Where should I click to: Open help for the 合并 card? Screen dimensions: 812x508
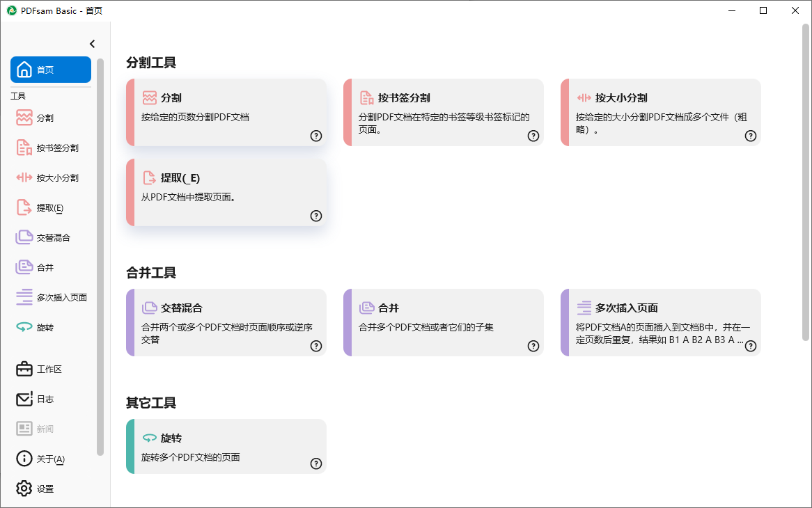click(533, 346)
